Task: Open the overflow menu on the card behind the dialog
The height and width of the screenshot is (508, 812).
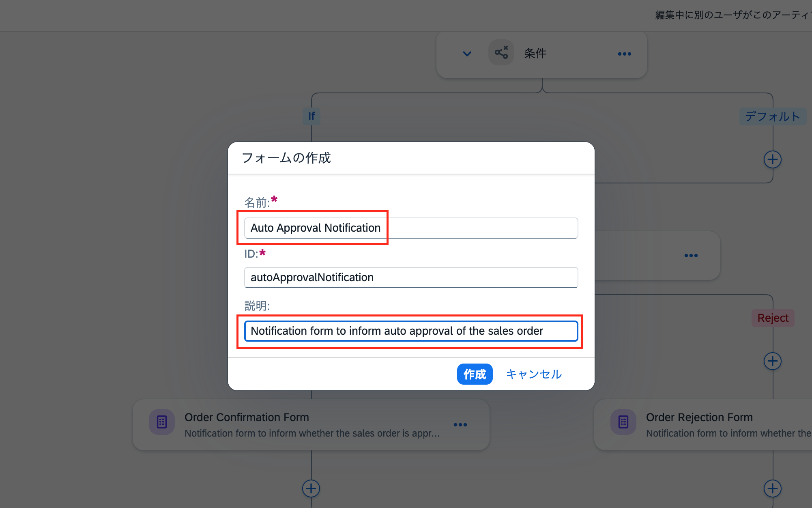Action: 691,255
